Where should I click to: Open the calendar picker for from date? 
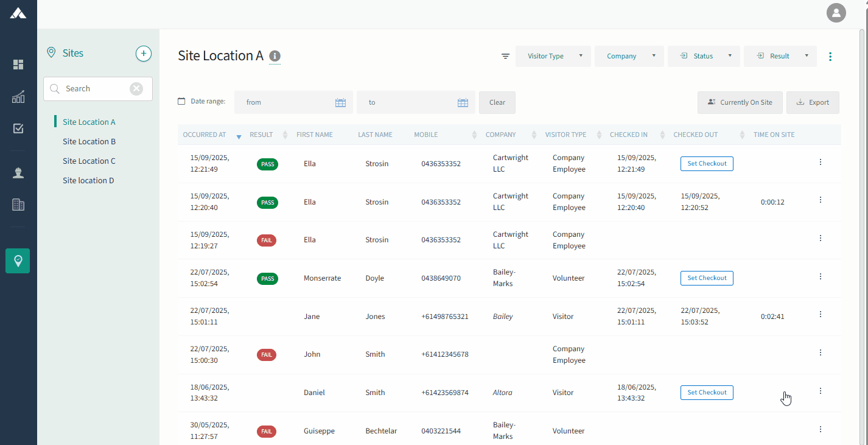(x=341, y=103)
